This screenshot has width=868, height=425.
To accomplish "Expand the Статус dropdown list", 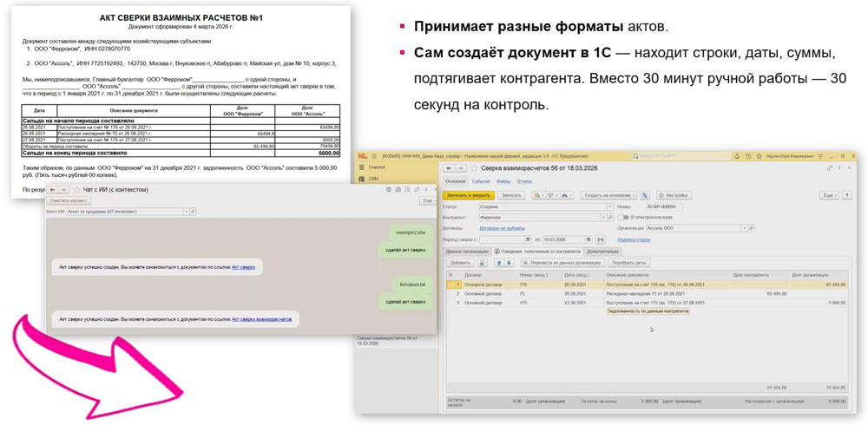I will [x=609, y=206].
